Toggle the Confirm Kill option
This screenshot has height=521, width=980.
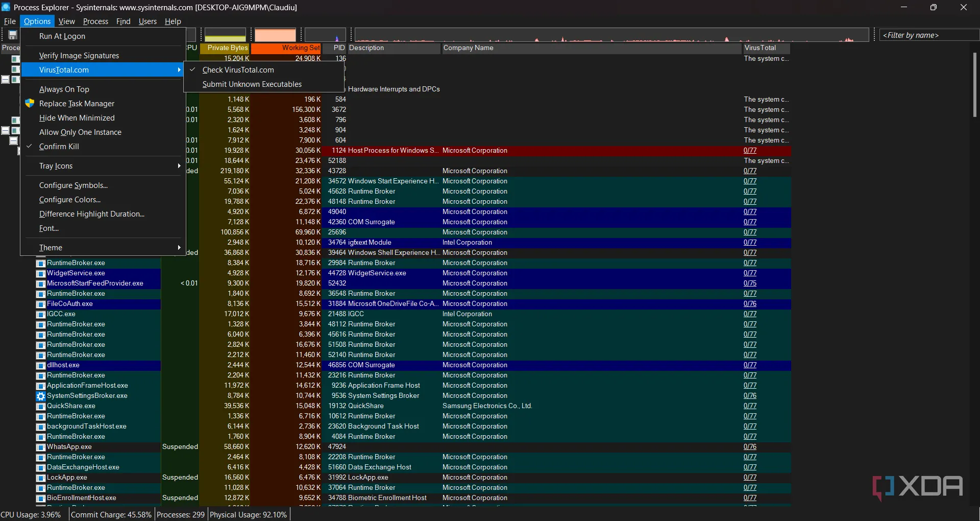point(103,147)
